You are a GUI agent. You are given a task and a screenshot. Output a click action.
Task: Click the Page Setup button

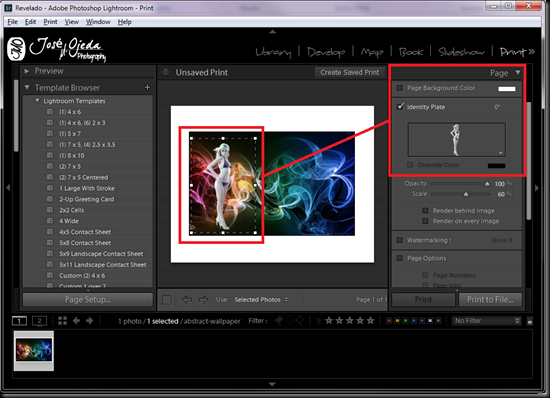tap(88, 300)
